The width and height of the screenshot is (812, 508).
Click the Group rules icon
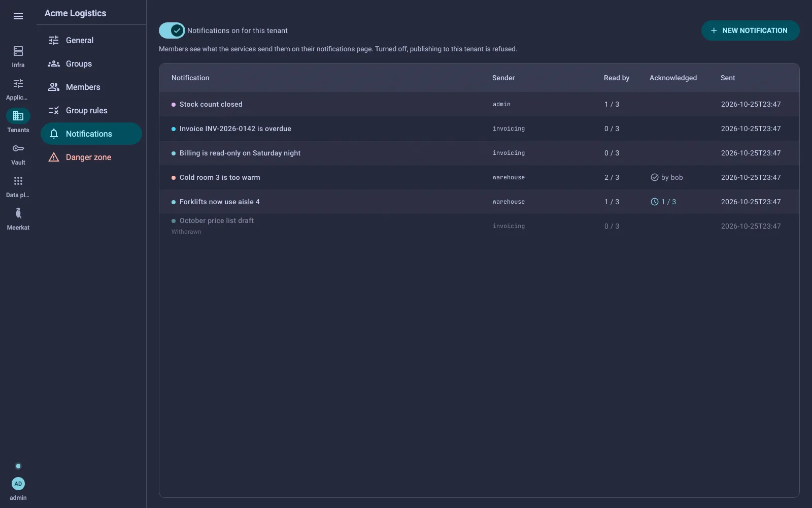[54, 110]
